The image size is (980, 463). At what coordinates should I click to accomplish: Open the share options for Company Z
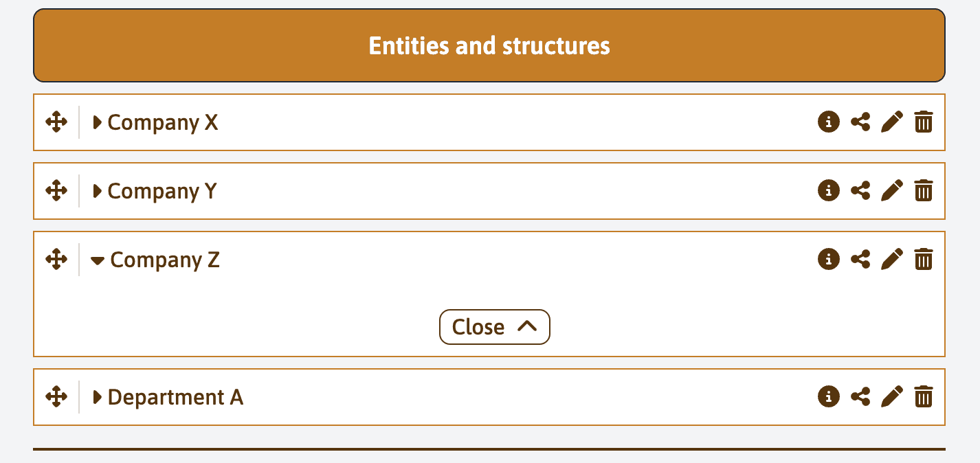point(860,259)
